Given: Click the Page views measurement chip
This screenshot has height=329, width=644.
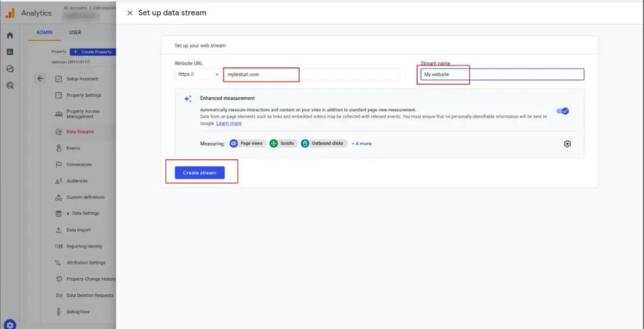Looking at the screenshot, I should point(247,143).
